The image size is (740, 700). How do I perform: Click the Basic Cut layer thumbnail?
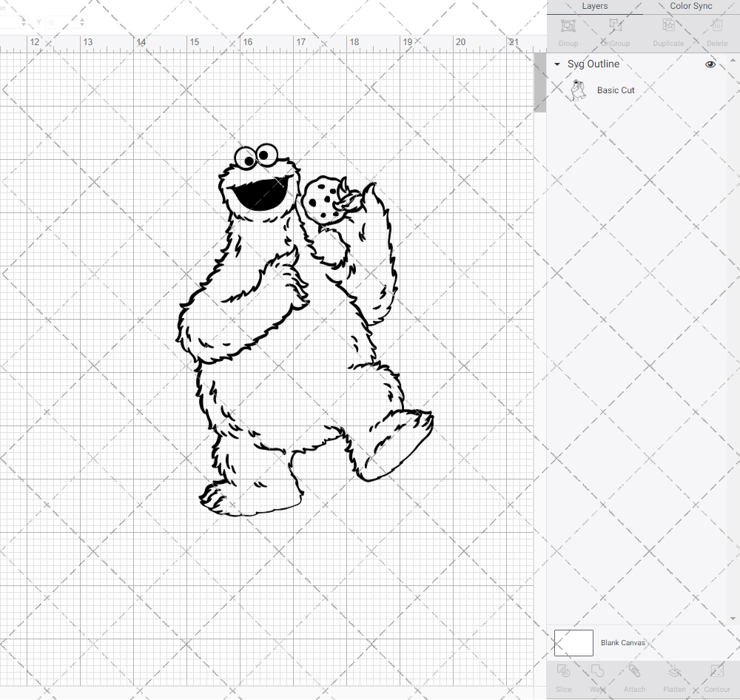tap(578, 90)
